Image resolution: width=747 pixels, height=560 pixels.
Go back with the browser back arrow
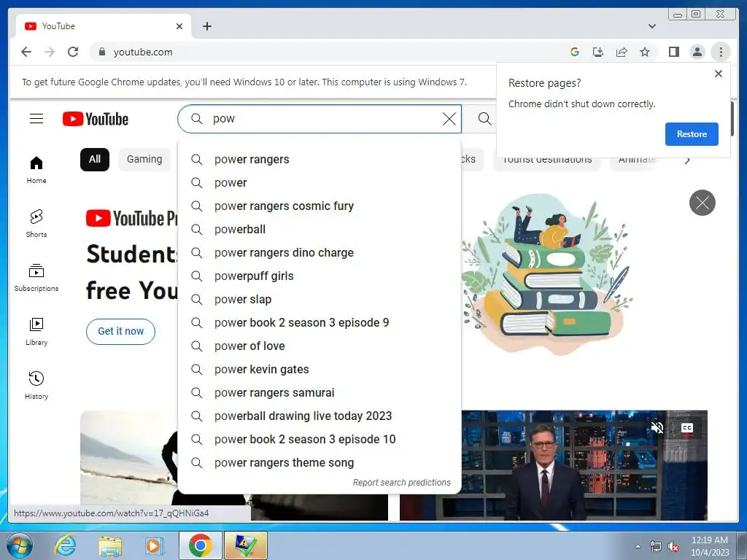pos(26,52)
